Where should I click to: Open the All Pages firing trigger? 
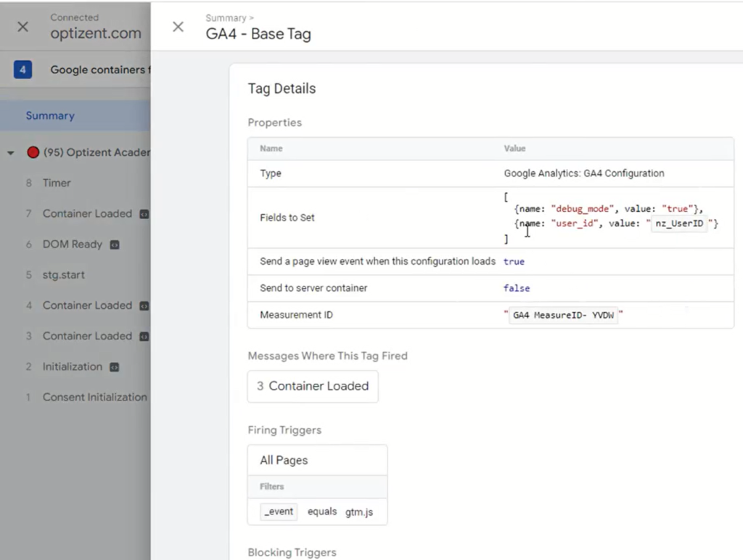coord(284,460)
